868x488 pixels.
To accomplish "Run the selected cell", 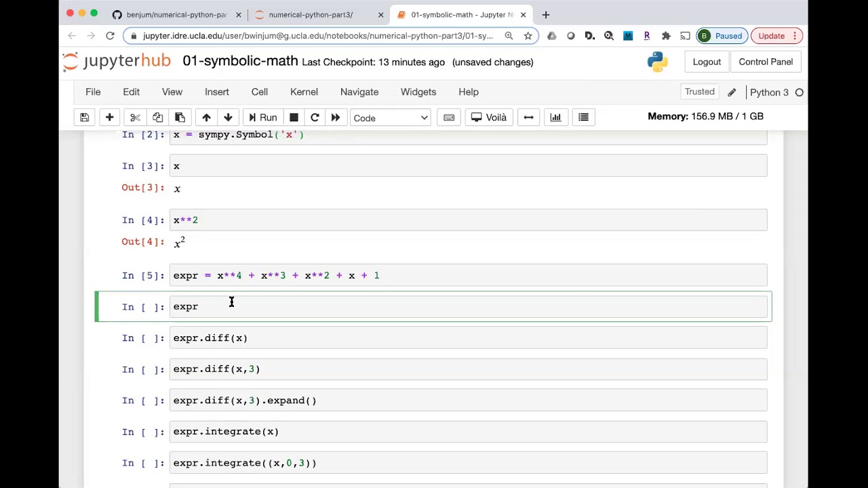I will pos(262,117).
